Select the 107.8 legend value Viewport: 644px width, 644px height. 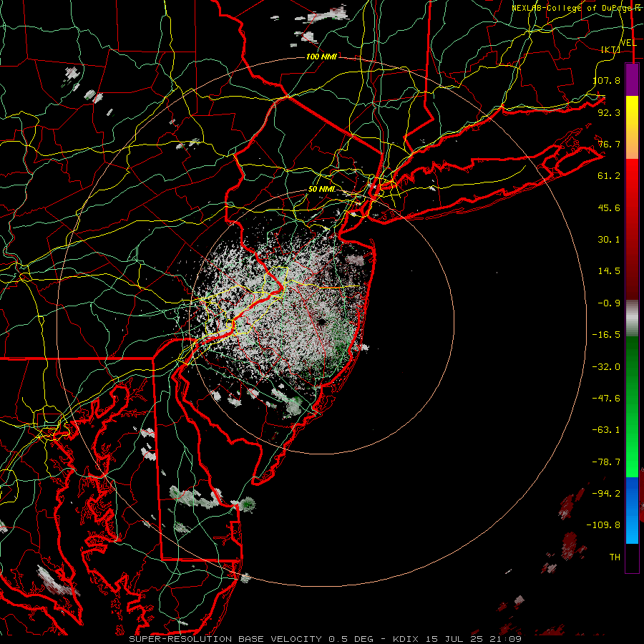tap(607, 80)
